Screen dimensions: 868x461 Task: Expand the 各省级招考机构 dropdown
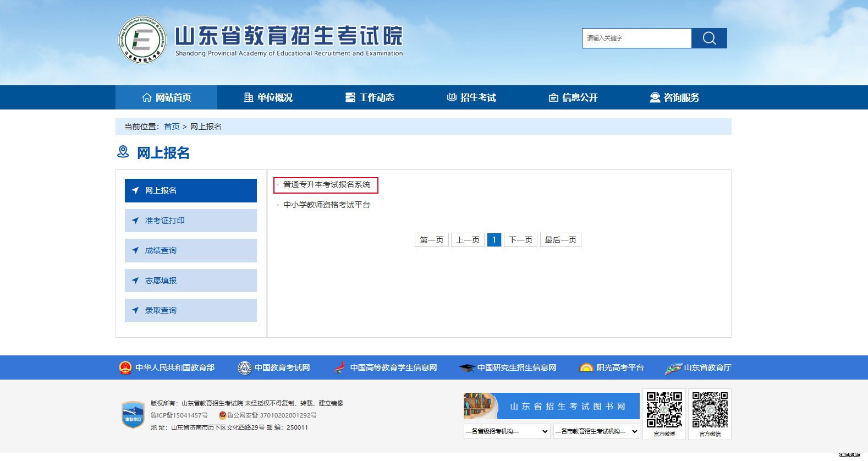[507, 431]
